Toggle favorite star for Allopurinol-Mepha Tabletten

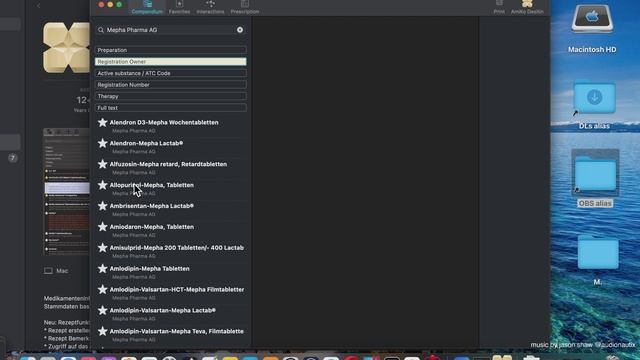tap(102, 184)
